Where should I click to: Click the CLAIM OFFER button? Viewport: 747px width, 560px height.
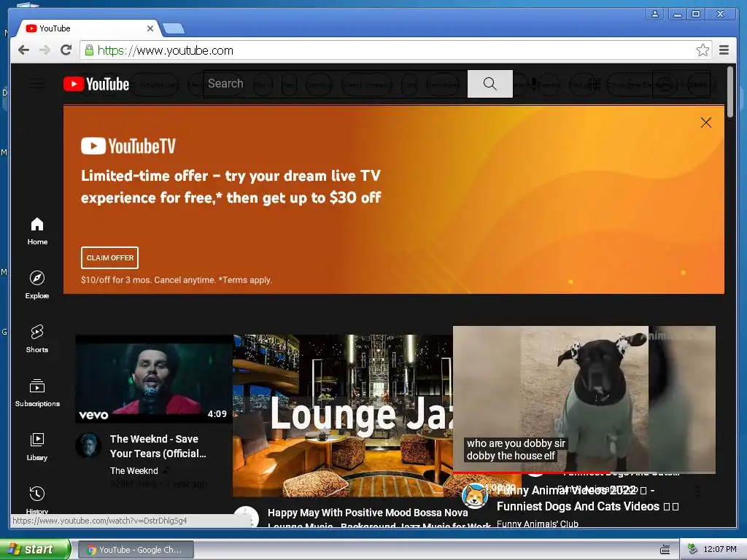click(109, 257)
